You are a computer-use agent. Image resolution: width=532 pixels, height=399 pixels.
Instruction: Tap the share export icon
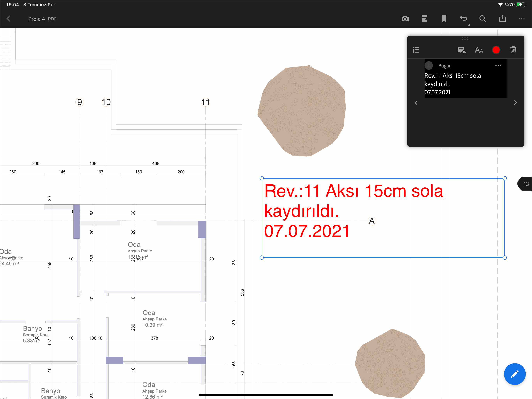(x=502, y=19)
